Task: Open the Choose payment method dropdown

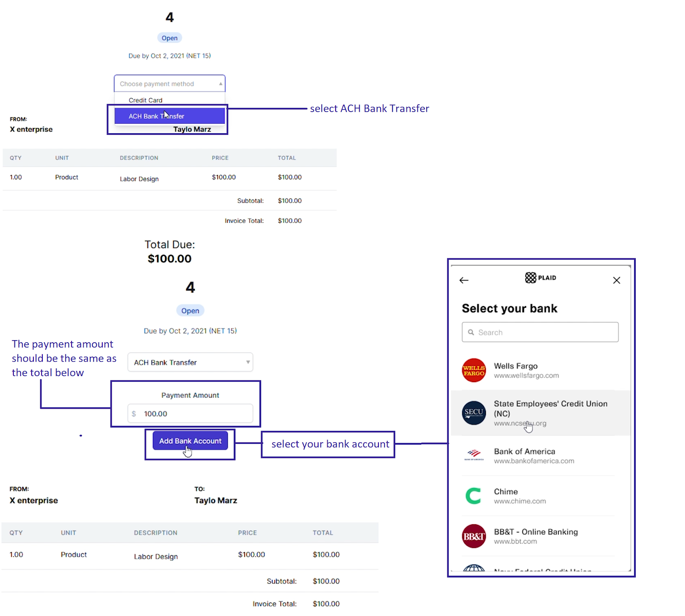Action: click(x=170, y=84)
